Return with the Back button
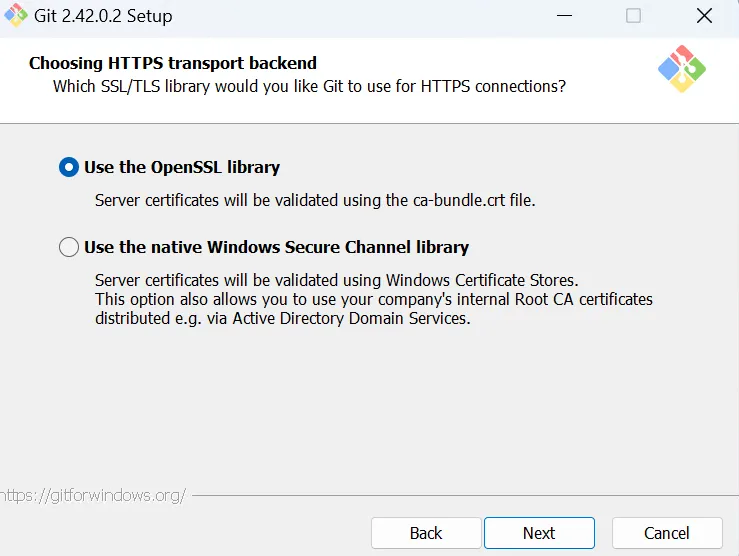This screenshot has width=739, height=556. coord(426,533)
